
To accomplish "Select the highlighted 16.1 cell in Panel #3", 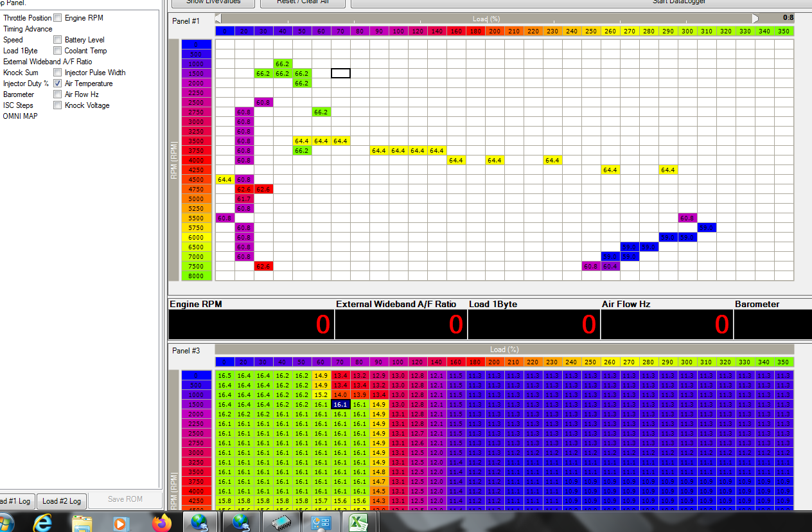I will click(340, 405).
